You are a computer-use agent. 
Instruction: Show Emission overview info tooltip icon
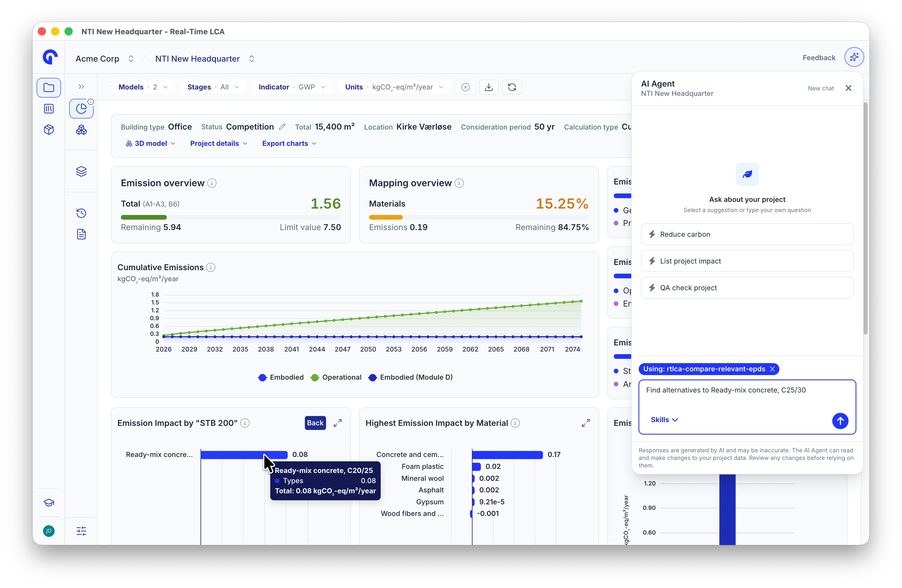[212, 183]
